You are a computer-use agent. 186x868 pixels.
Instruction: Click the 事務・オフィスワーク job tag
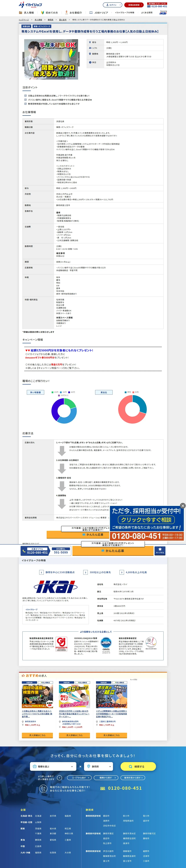click(x=42, y=26)
